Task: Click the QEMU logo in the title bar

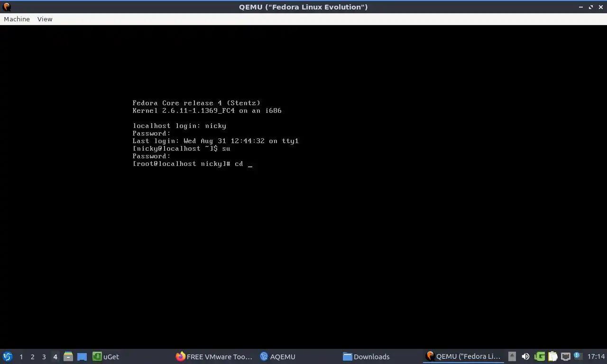Action: click(7, 7)
